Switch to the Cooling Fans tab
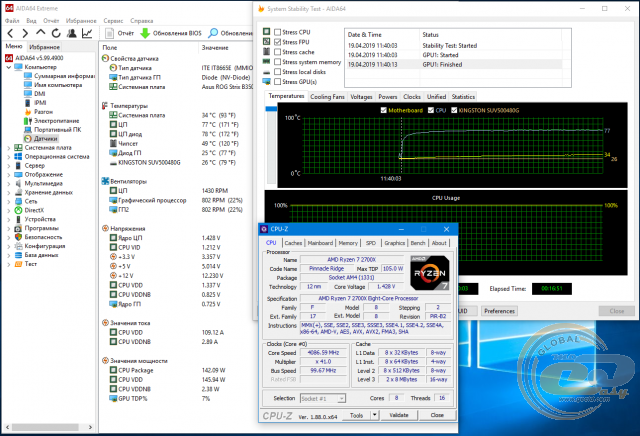The width and height of the screenshot is (640, 436). [327, 97]
